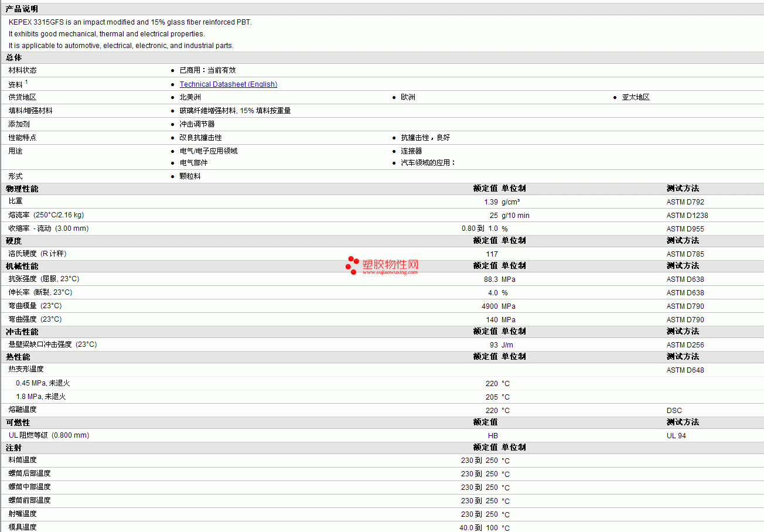Click the Rockwell hardness value '117'
The image size is (764, 532).
492,254
